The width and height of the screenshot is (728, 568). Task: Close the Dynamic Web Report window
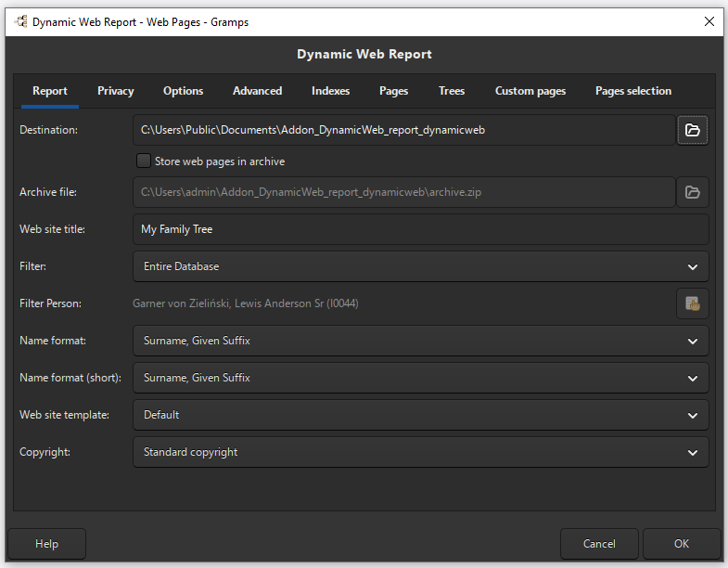point(709,21)
